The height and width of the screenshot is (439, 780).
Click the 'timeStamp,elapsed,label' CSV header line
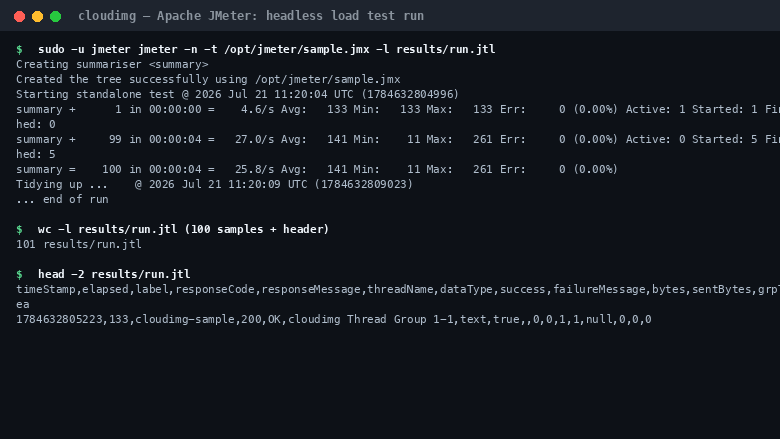[398, 289]
